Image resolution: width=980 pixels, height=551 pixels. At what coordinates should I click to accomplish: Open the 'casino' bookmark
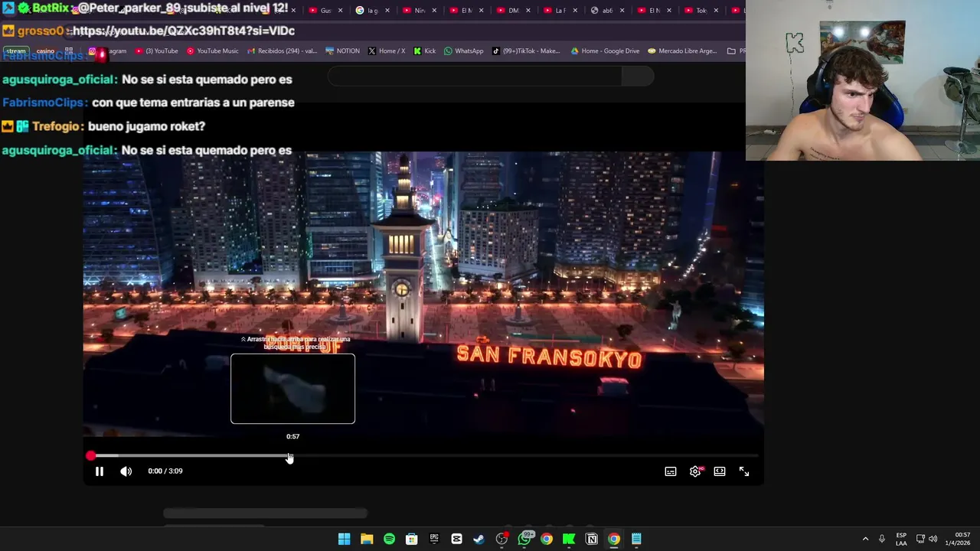click(x=45, y=51)
